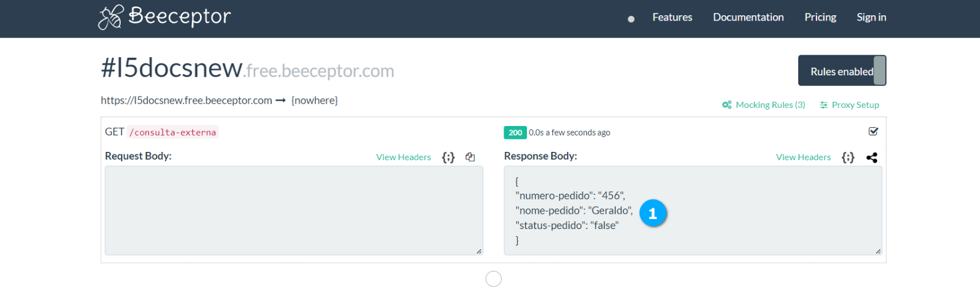Image resolution: width=980 pixels, height=295 pixels.
Task: Click the gears icon beside Mocking Rules
Action: 727,105
